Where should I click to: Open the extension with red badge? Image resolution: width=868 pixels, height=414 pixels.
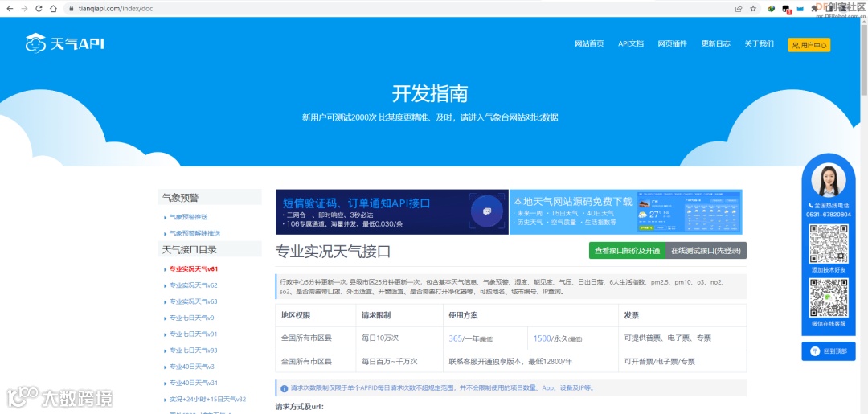coord(786,10)
